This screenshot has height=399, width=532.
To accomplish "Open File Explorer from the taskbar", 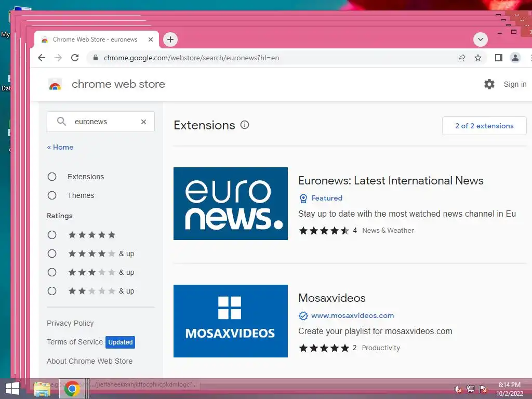I will click(42, 389).
